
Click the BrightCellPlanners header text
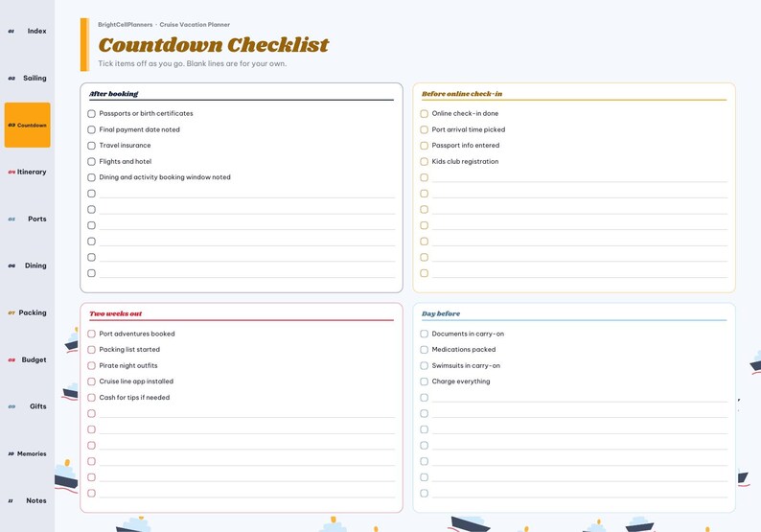tap(126, 24)
